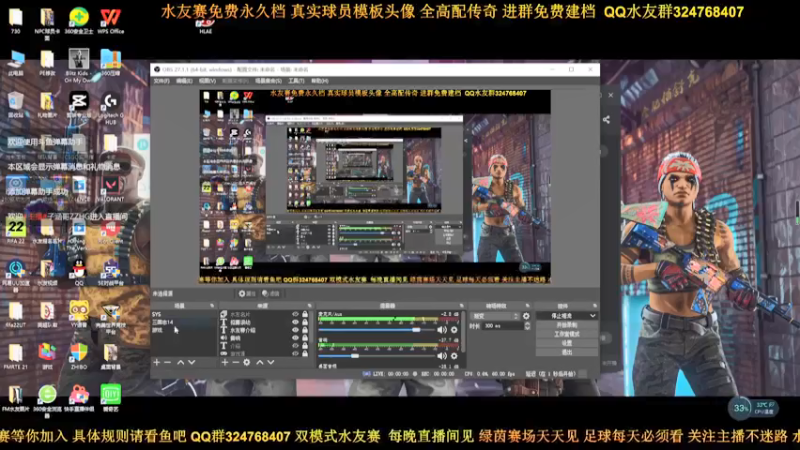Viewport: 800px width, 450px height.
Task: Add a new scene with the scenes plus icon
Action: [157, 362]
